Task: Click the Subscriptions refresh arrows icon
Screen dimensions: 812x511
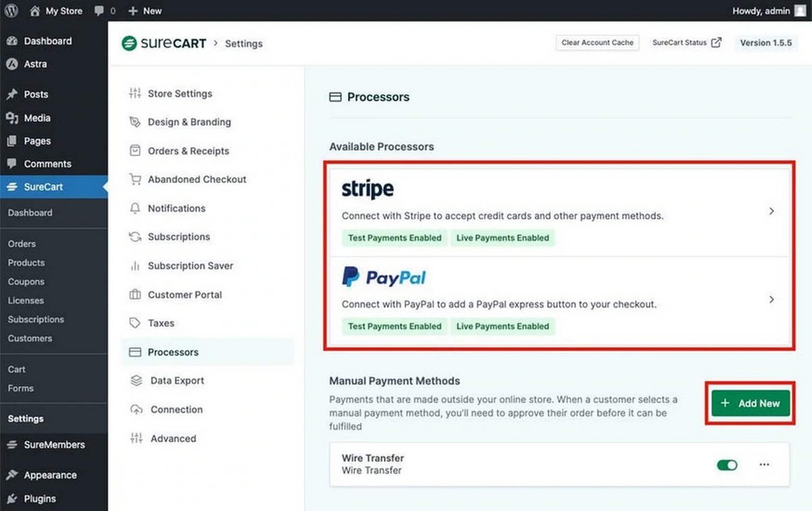Action: tap(135, 237)
